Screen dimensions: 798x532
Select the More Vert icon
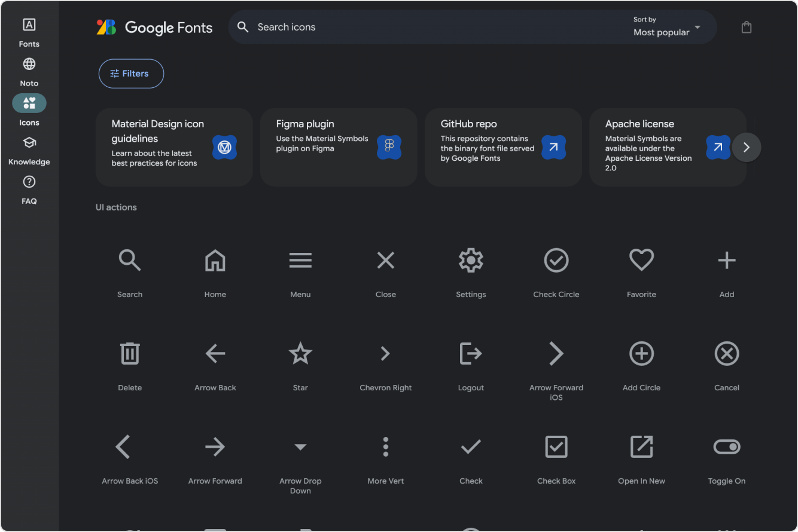(x=386, y=447)
